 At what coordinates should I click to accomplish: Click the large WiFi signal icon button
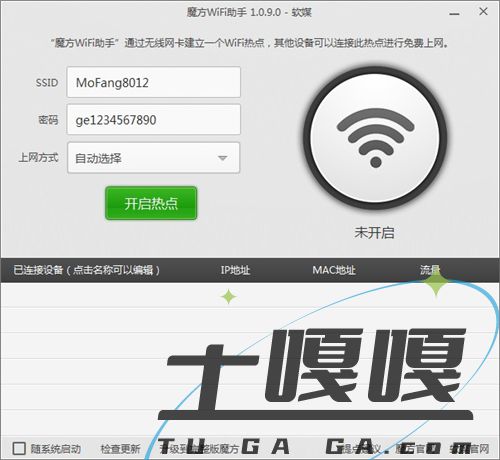(375, 138)
